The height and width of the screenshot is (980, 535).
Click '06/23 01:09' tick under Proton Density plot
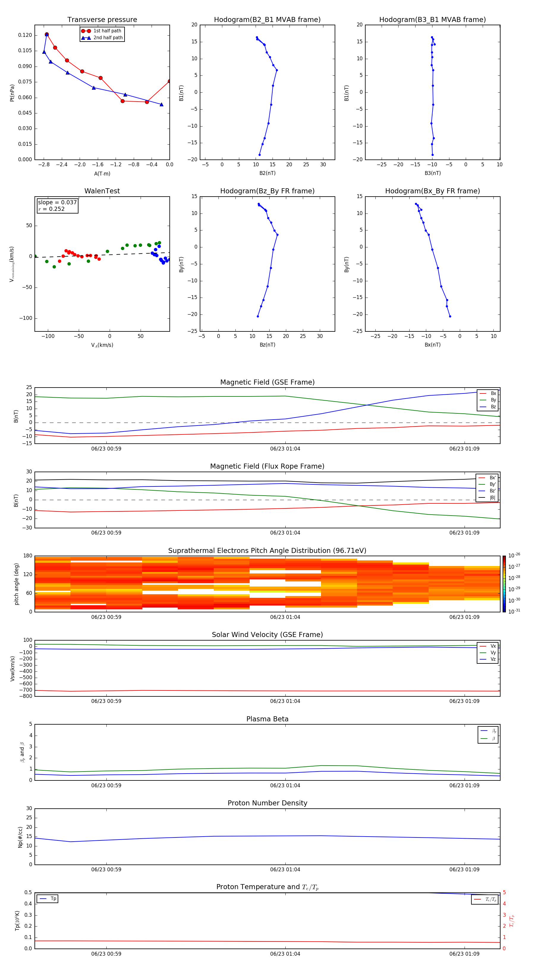pos(464,870)
